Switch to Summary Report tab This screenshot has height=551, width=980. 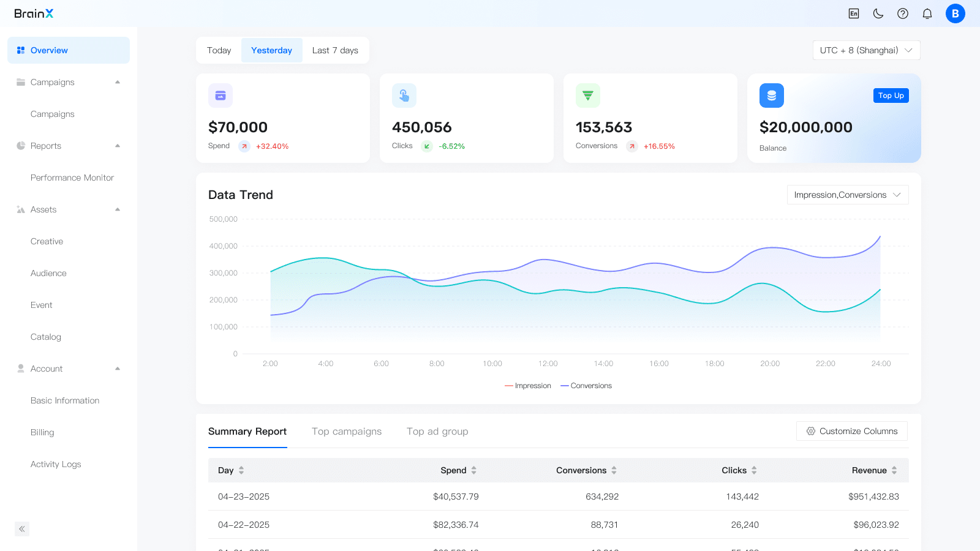coord(247,432)
